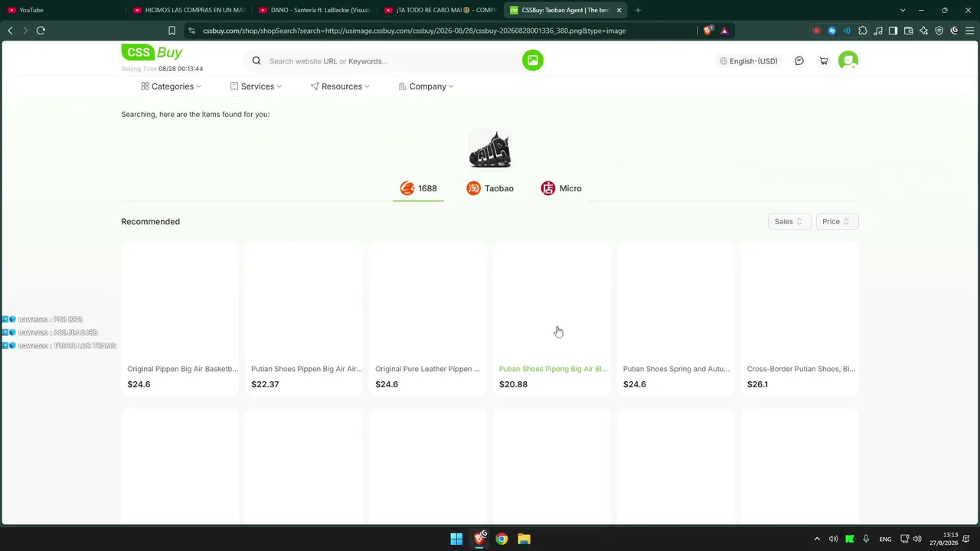Open the user account avatar
980x551 pixels.
click(x=848, y=61)
